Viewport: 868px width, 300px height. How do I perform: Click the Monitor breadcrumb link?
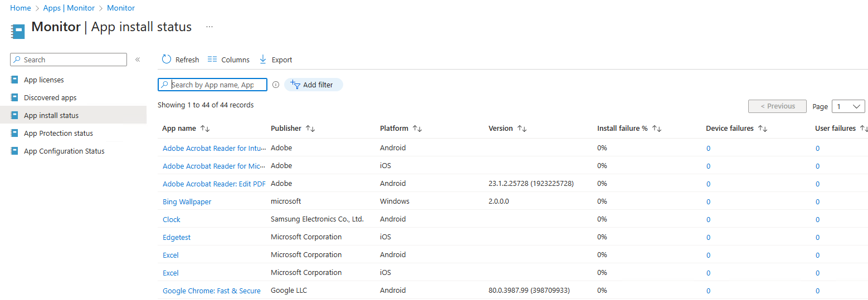pyautogui.click(x=121, y=8)
